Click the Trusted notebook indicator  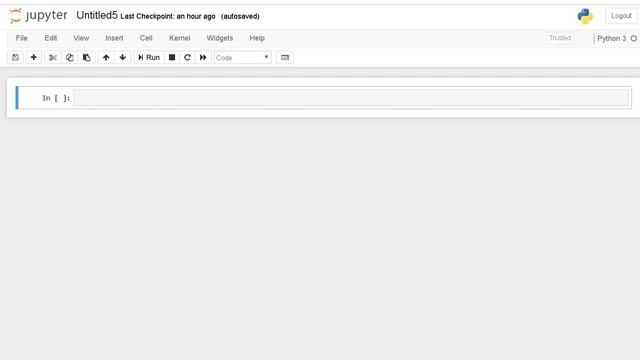pyautogui.click(x=560, y=38)
